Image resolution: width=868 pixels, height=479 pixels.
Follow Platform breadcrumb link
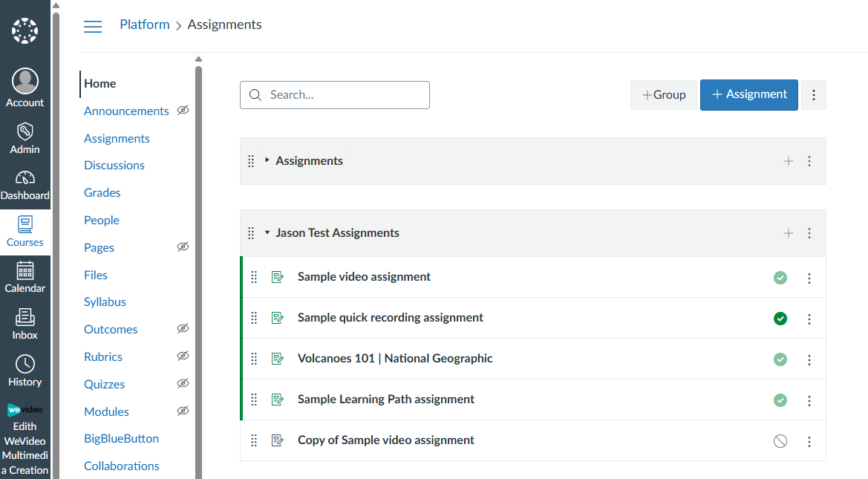point(145,25)
